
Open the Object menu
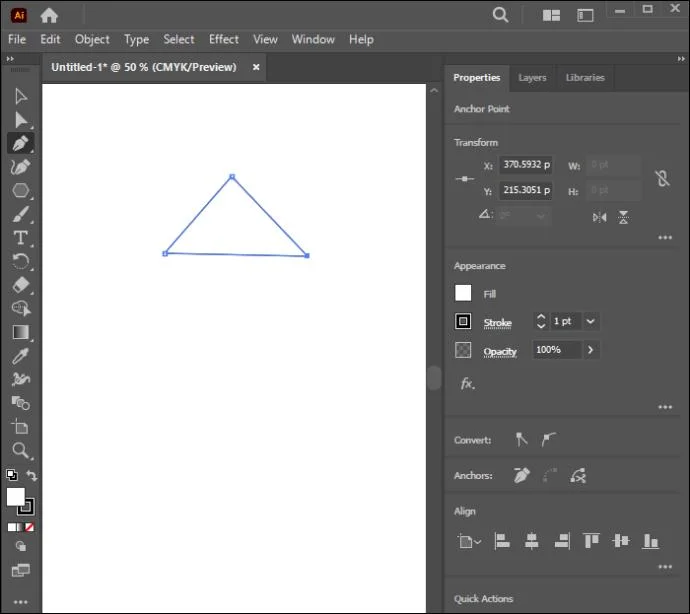[92, 39]
